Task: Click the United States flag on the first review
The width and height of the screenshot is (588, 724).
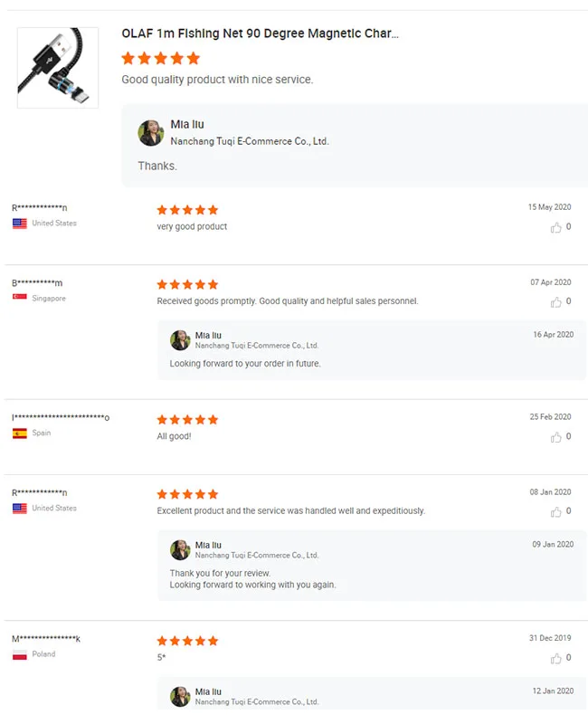Action: (x=19, y=224)
